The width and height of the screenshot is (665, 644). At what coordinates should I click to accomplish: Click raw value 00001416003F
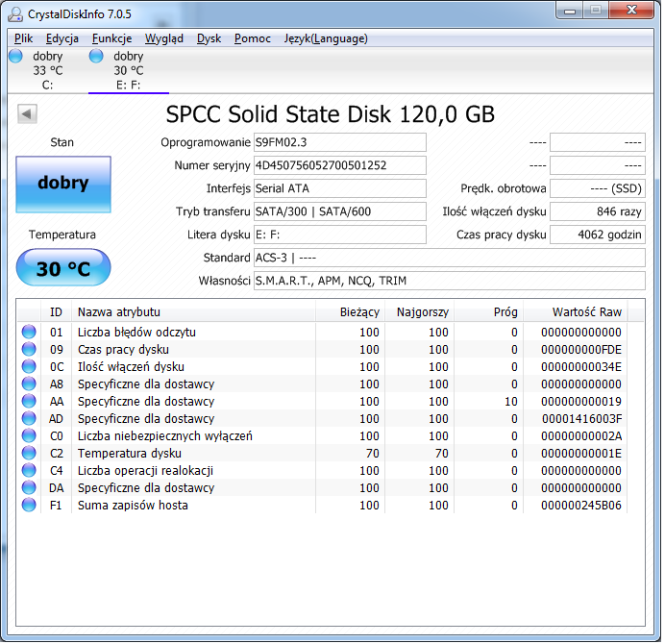click(581, 419)
